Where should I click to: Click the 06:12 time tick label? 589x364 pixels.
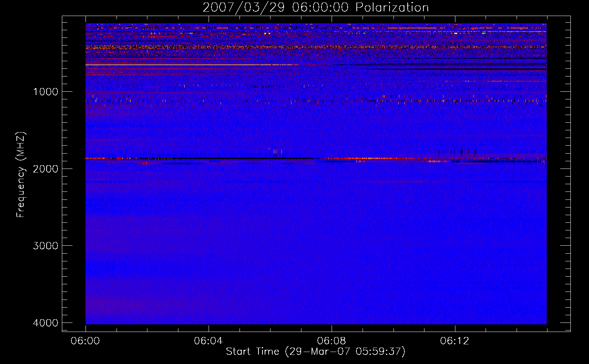(454, 341)
